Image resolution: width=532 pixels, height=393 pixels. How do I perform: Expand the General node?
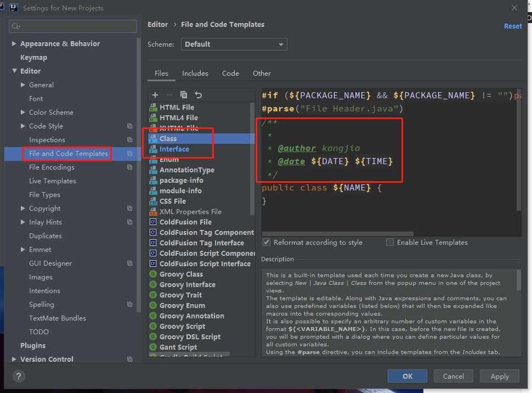pyautogui.click(x=22, y=85)
